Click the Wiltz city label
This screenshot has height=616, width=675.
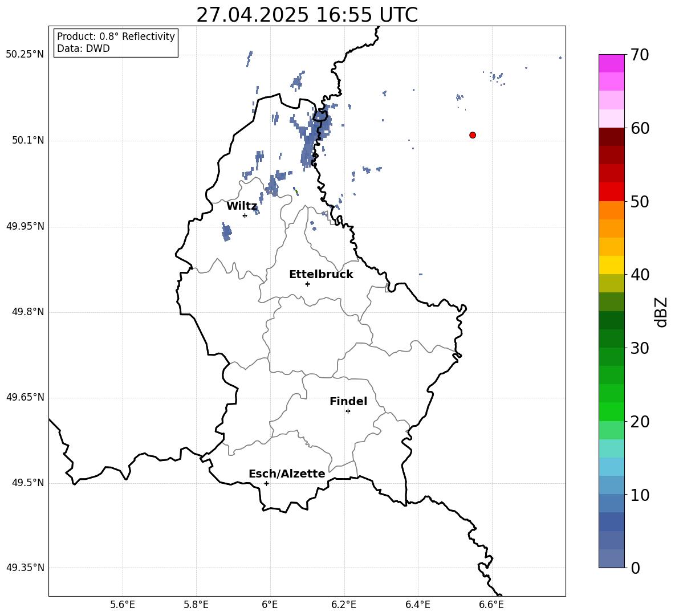242,206
